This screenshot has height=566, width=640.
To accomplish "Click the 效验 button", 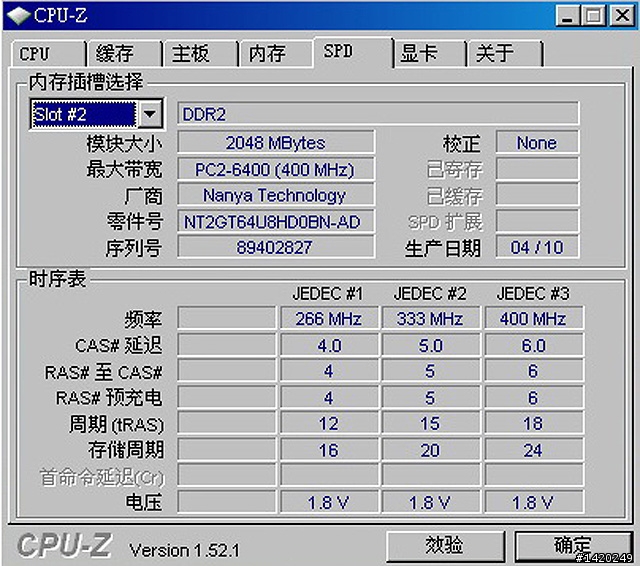I will point(445,546).
